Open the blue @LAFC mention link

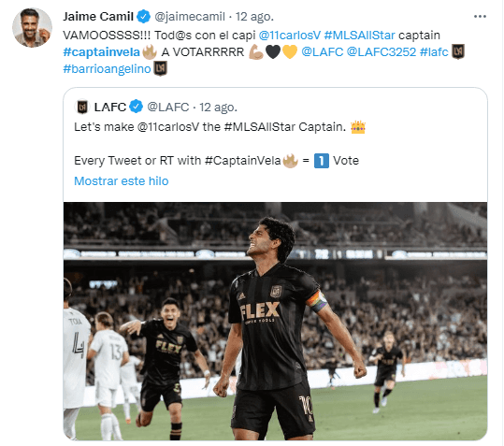(x=322, y=52)
